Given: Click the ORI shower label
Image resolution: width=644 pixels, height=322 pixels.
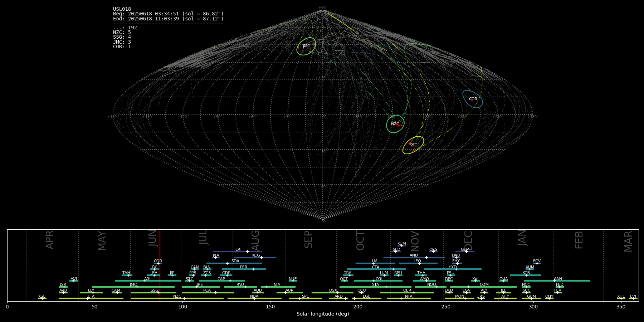Looking at the screenshot, I should point(379,279).
